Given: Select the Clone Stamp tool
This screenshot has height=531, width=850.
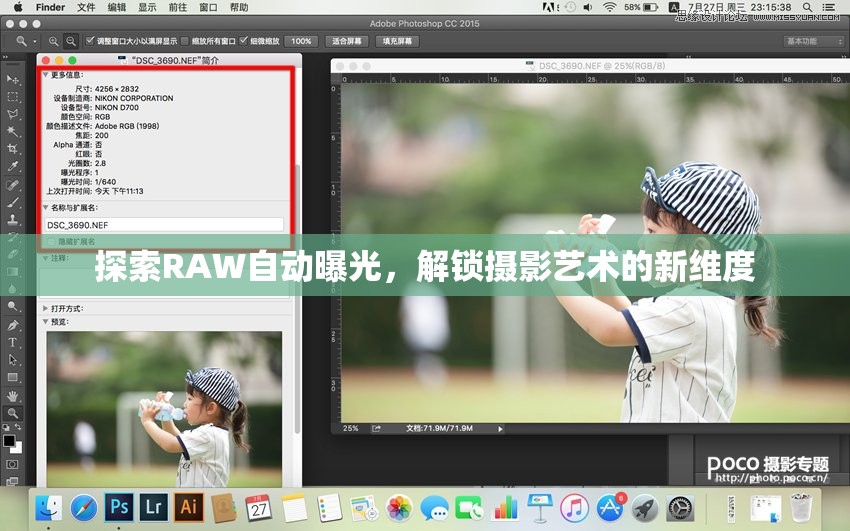Looking at the screenshot, I should click(x=12, y=219).
